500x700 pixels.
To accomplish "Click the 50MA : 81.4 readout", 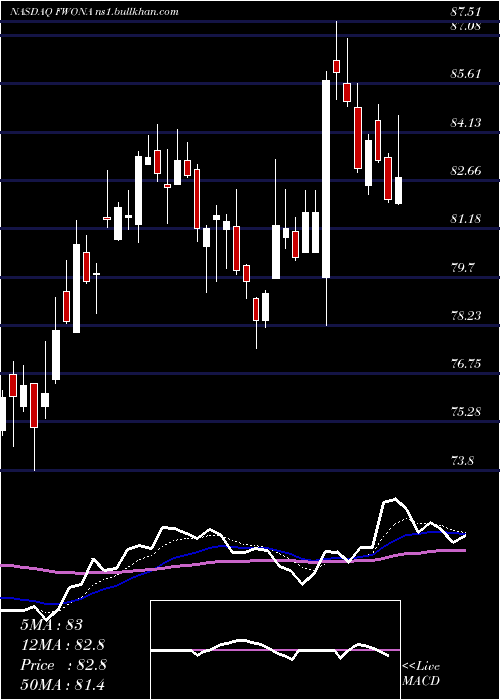I will click(63, 684).
